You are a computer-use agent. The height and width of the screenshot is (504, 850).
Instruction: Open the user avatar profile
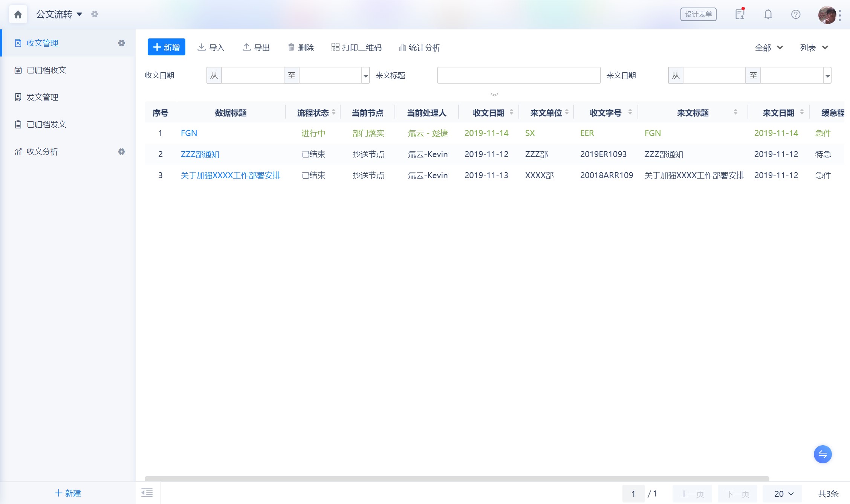pos(827,15)
